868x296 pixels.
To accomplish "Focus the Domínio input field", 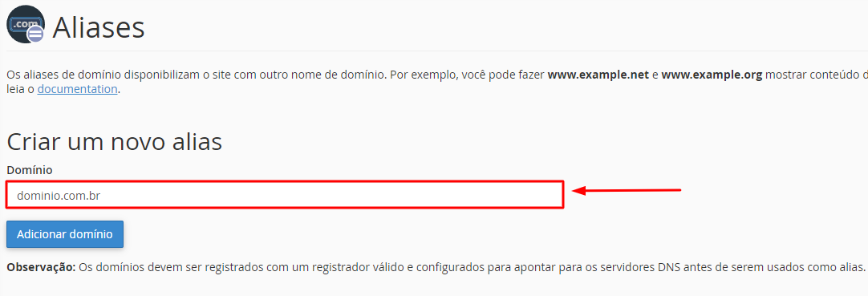I will pyautogui.click(x=285, y=195).
